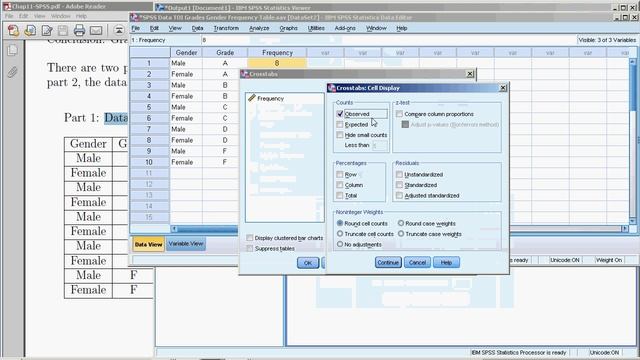Click the SPSS Statistics Viewer title bar icon
640x360 pixels.
160,7
